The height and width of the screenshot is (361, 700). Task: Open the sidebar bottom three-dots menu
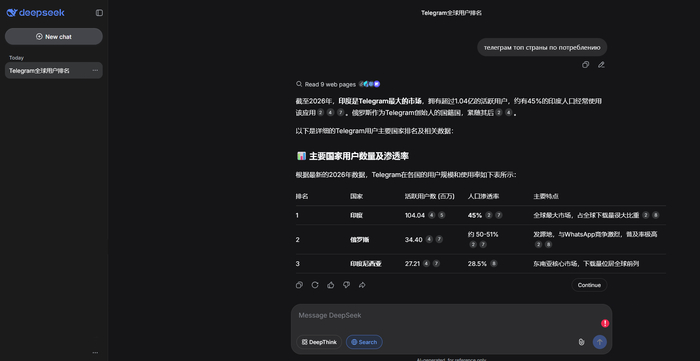(95, 353)
